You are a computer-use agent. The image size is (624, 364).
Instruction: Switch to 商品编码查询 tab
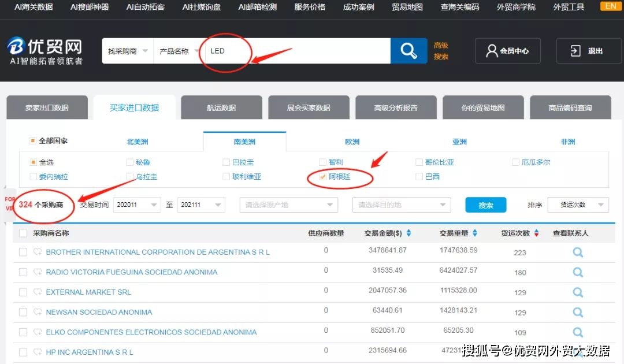tap(570, 108)
